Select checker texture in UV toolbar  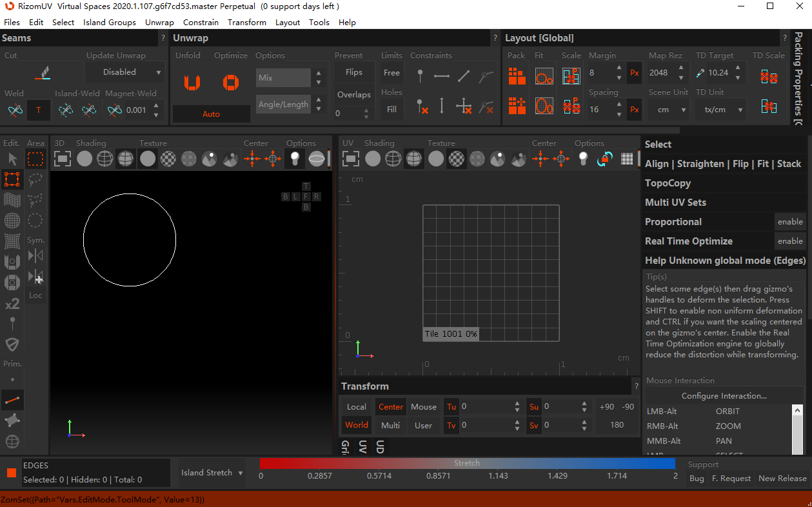coord(457,158)
